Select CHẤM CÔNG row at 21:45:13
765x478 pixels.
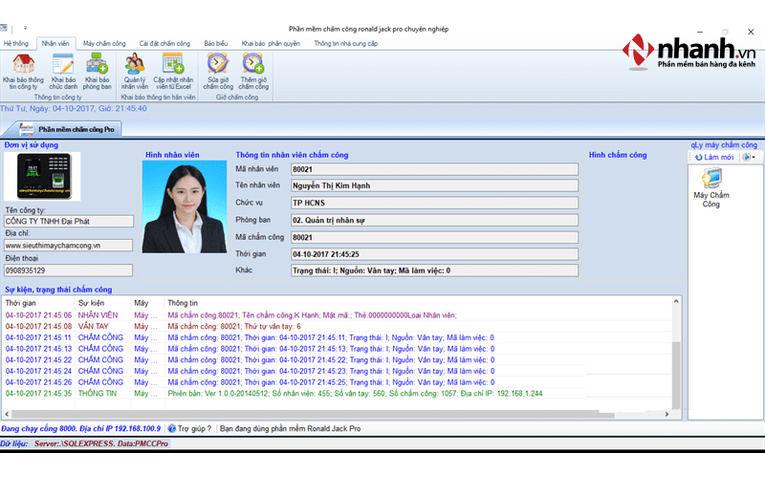point(337,349)
